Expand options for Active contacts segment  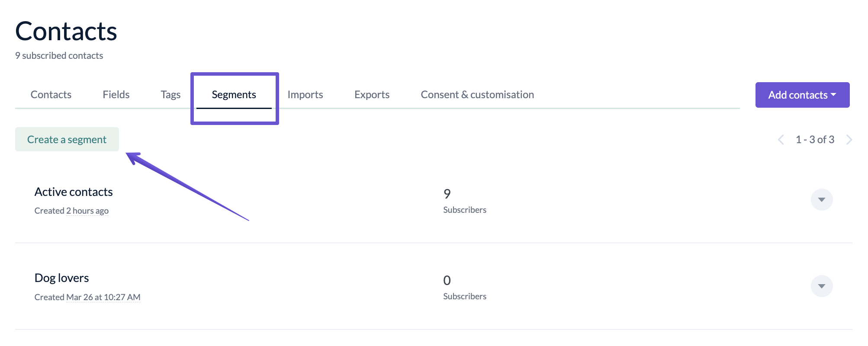[822, 199]
